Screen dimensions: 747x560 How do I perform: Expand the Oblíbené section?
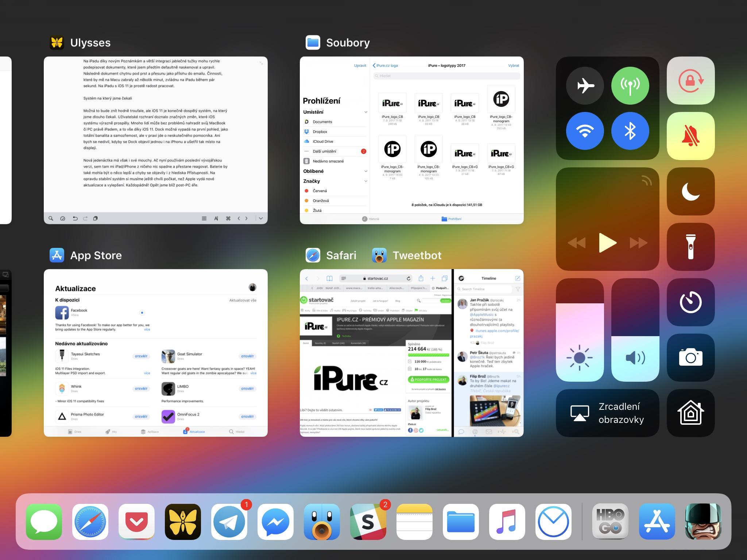365,171
